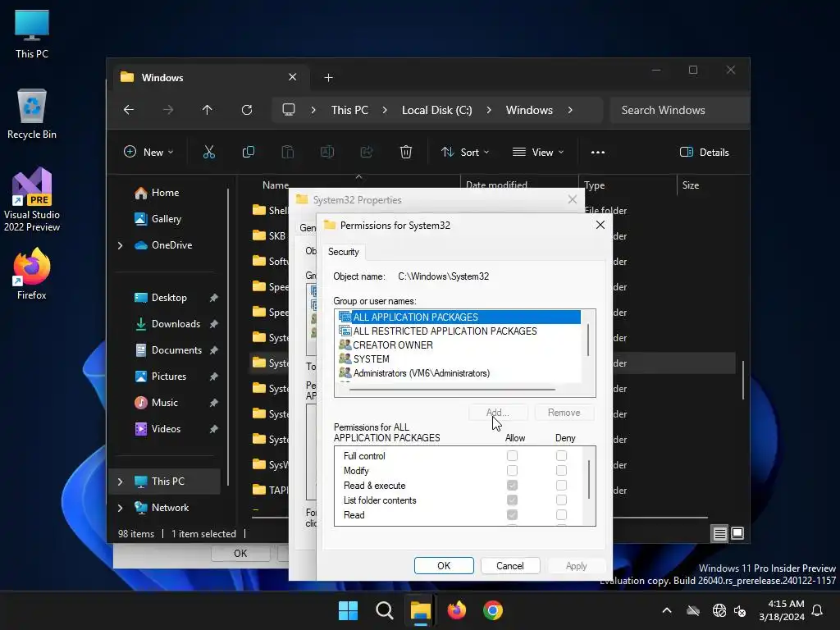Open the New dropdown menu

pos(148,152)
